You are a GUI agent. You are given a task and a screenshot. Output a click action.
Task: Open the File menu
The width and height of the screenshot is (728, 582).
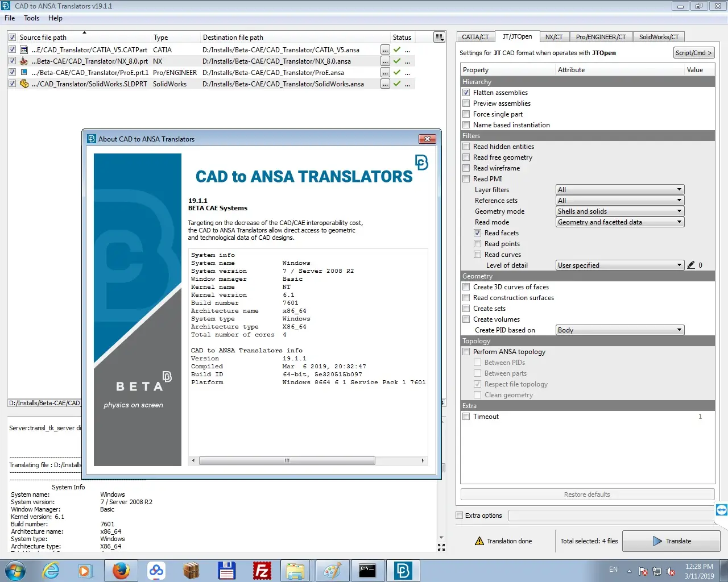10,18
